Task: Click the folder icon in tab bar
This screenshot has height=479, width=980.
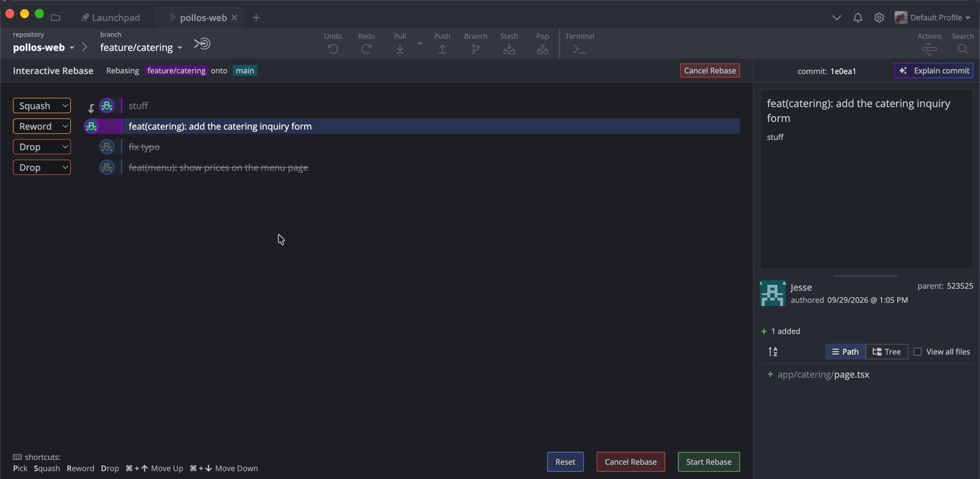Action: (x=55, y=17)
